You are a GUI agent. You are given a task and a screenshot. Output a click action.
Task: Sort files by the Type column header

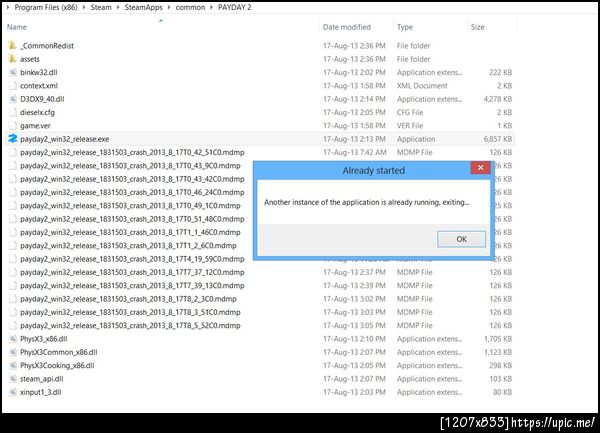405,27
